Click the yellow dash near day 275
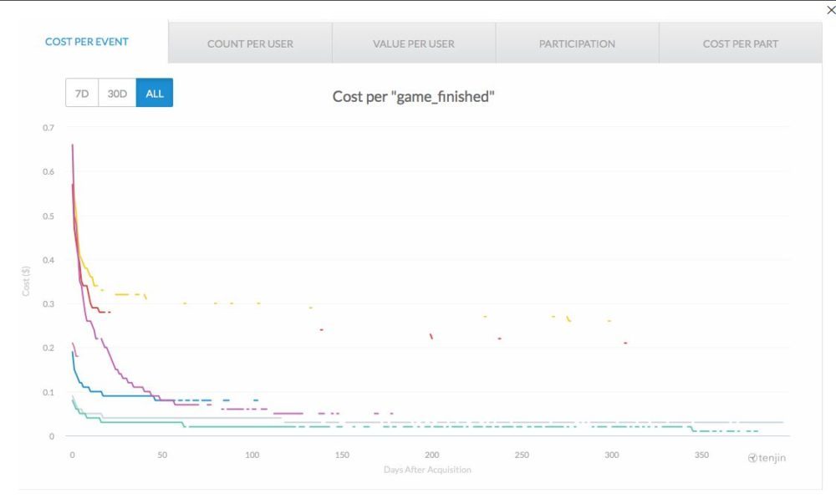Viewport: 836px width, 504px height. pos(568,319)
